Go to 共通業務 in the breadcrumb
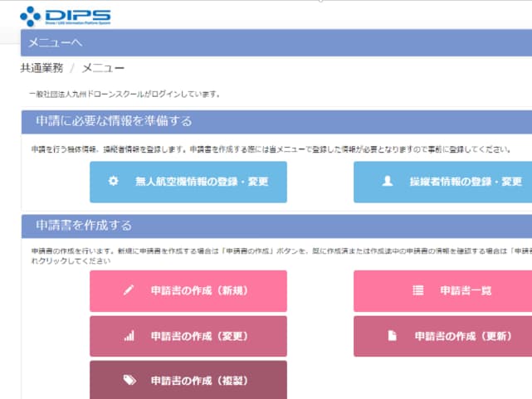Image resolution: width=532 pixels, height=399 pixels. pyautogui.click(x=42, y=68)
